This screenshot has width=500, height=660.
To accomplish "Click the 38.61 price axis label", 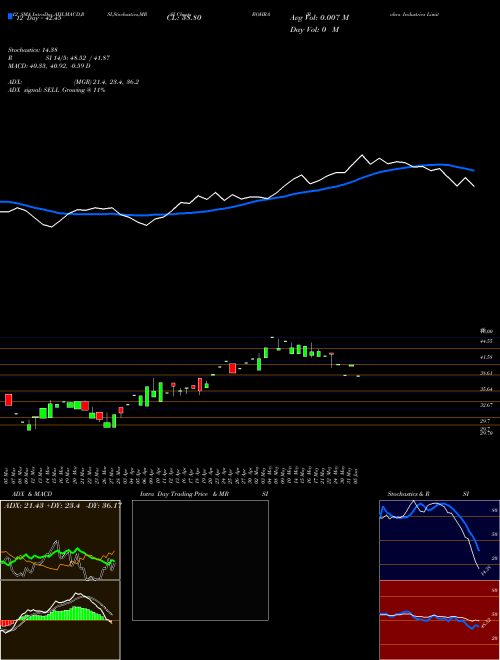I will coord(486,373).
